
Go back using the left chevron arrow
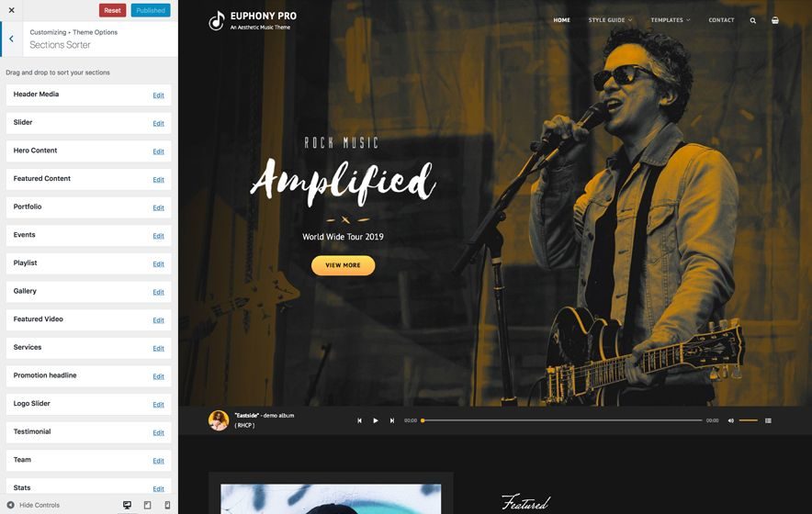[x=11, y=39]
